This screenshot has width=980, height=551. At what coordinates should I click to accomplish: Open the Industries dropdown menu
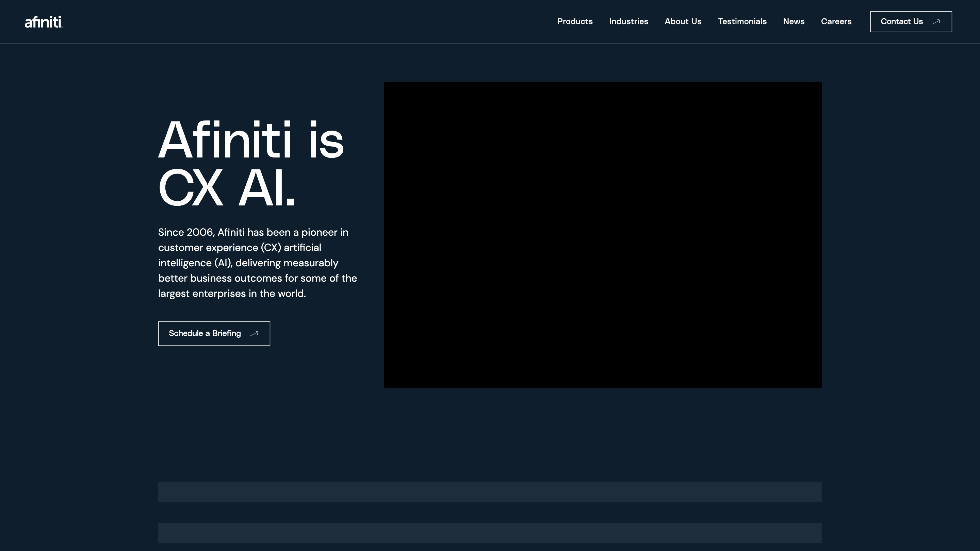coord(629,22)
